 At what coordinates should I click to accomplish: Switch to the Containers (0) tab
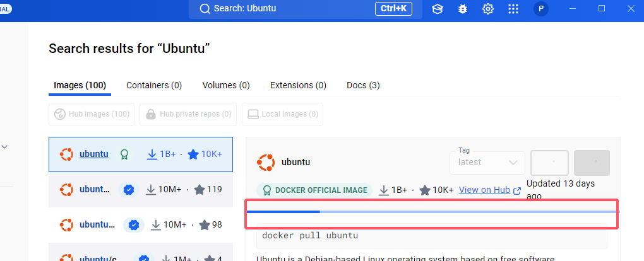pyautogui.click(x=154, y=85)
